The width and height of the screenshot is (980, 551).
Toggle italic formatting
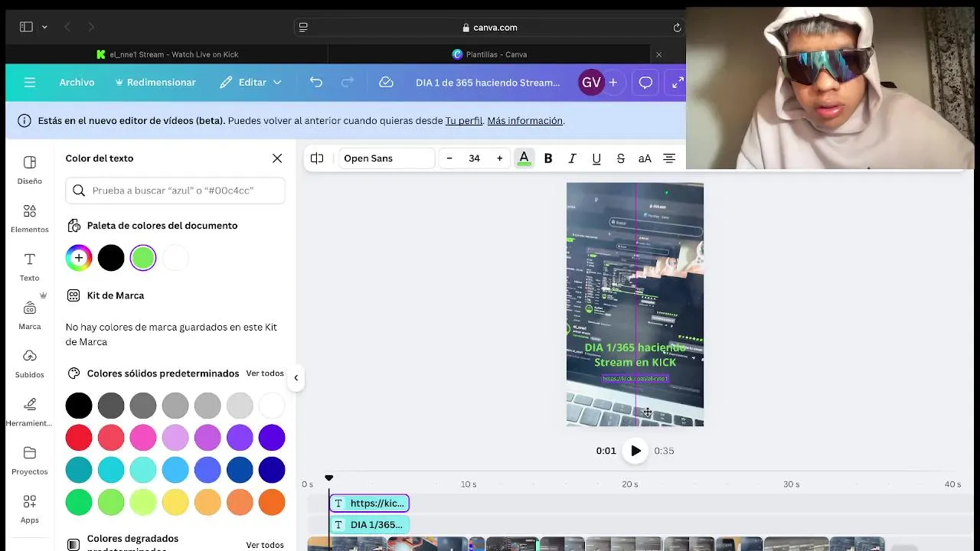572,158
